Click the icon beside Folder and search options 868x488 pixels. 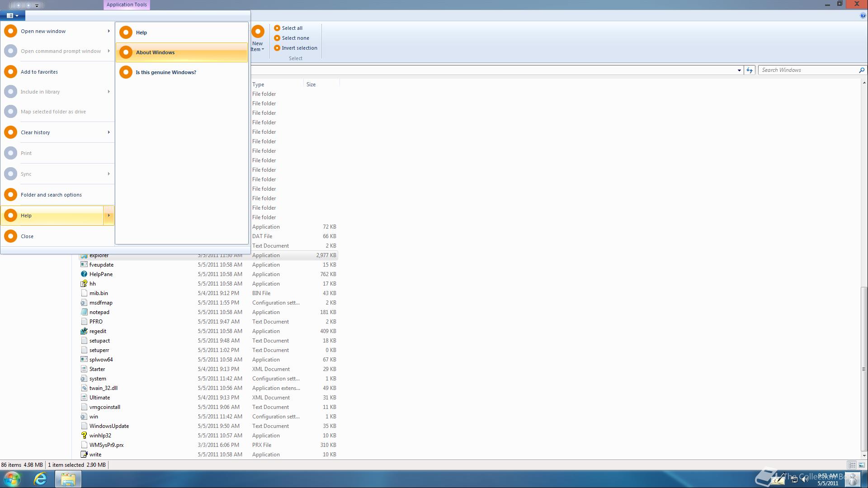tap(10, 195)
